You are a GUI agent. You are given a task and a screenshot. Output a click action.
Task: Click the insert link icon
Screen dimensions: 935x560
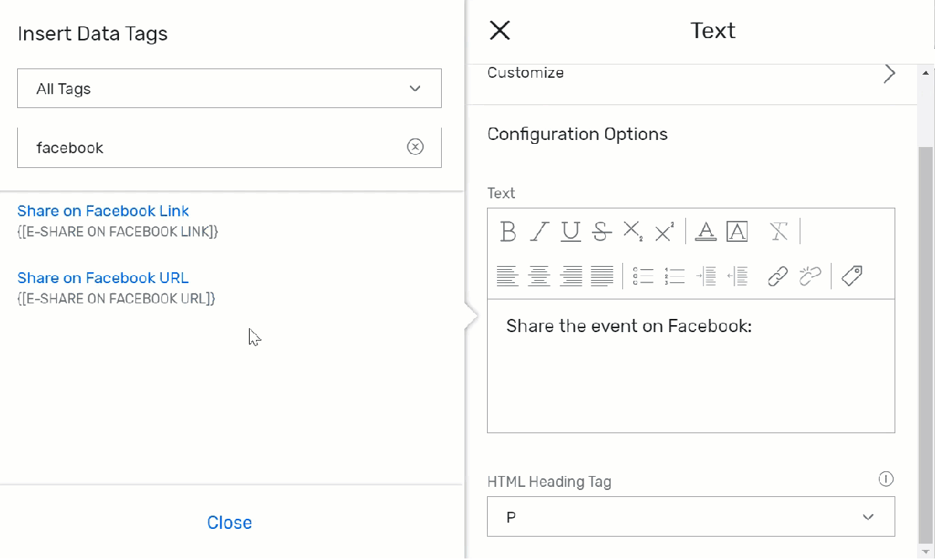(x=778, y=275)
